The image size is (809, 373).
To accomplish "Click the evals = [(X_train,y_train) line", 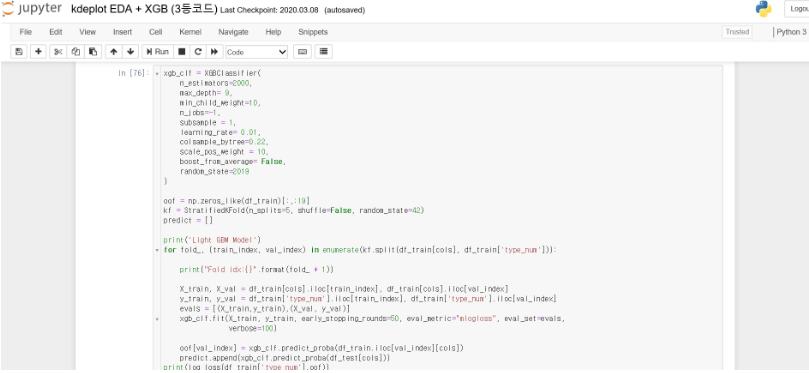I will coord(265,309).
